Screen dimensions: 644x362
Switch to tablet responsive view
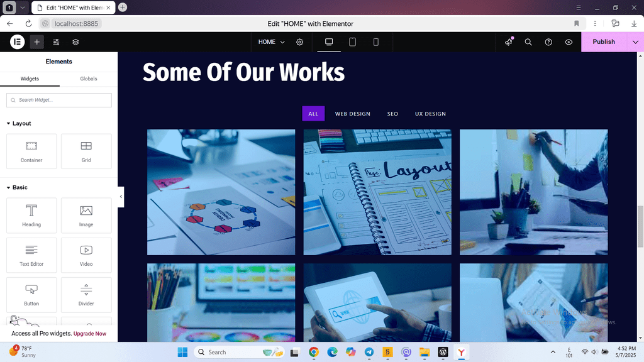[352, 42]
